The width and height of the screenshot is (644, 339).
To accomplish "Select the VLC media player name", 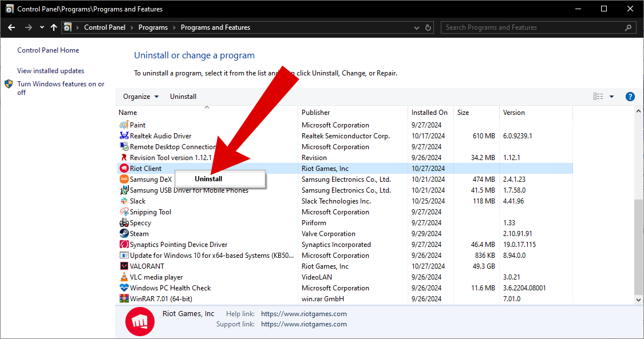I will click(x=156, y=277).
